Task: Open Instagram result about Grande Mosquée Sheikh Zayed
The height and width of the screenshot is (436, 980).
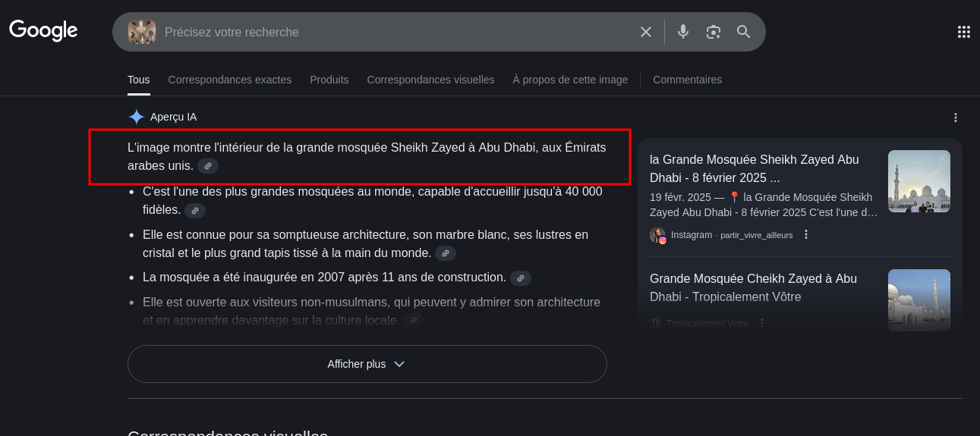Action: click(755, 168)
